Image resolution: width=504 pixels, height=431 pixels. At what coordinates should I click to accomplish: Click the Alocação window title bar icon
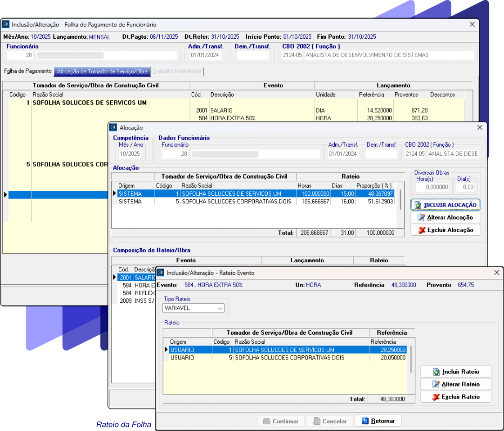[113, 128]
